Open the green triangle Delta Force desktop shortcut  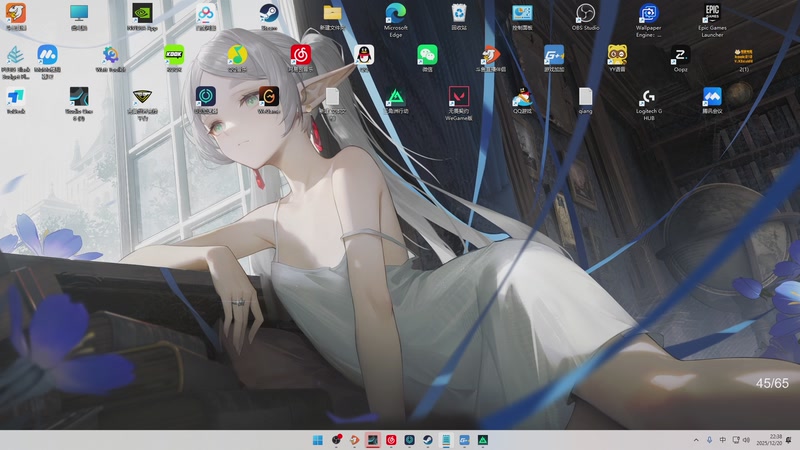pyautogui.click(x=395, y=100)
